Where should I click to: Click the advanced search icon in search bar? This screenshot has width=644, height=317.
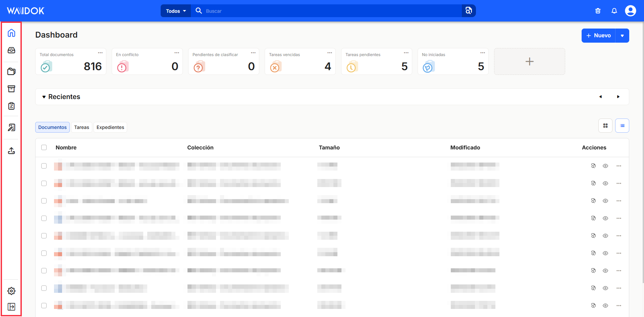pyautogui.click(x=469, y=11)
